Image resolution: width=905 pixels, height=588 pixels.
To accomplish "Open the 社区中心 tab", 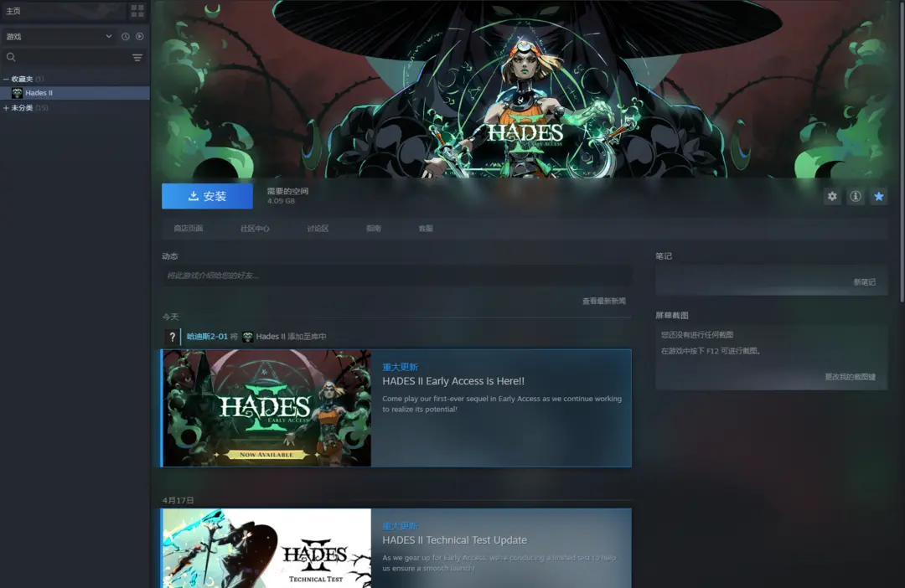I will pyautogui.click(x=255, y=229).
